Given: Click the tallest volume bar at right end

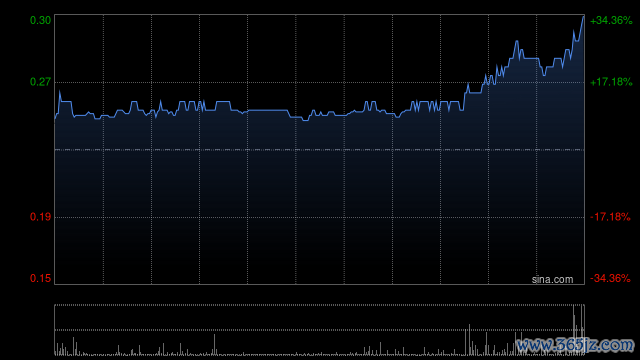Looking at the screenshot, I should click(x=582, y=330).
